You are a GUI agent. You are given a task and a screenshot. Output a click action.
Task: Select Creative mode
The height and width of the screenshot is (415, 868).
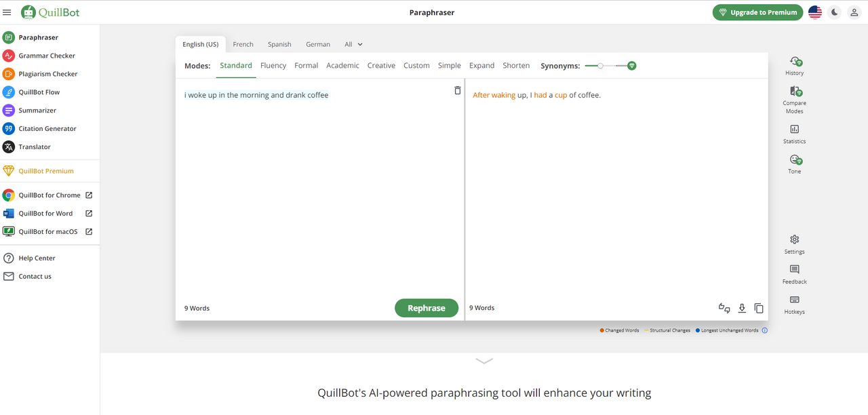tap(381, 66)
